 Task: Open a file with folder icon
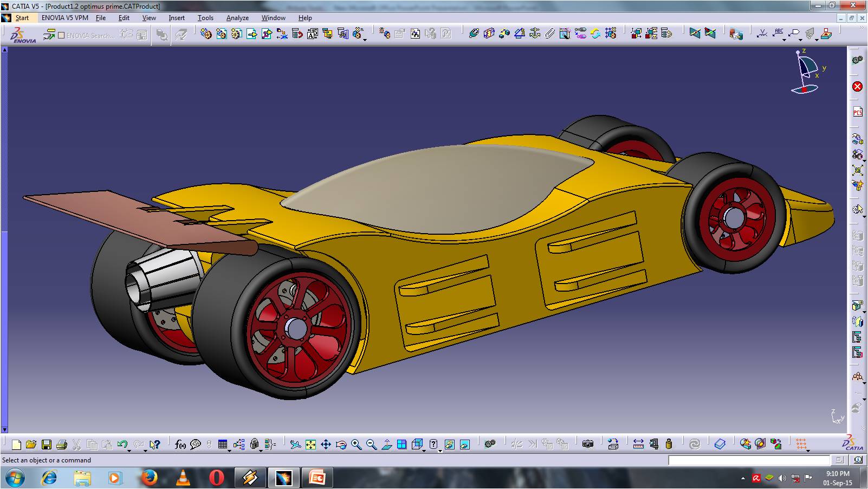pos(31,445)
